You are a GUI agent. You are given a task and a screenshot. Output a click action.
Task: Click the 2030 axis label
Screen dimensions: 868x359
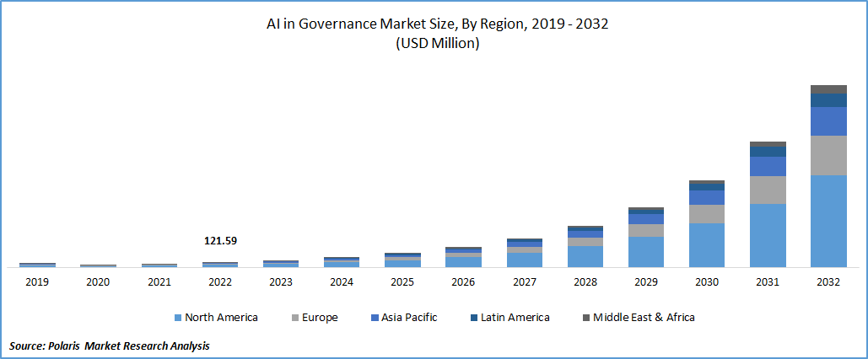(707, 282)
